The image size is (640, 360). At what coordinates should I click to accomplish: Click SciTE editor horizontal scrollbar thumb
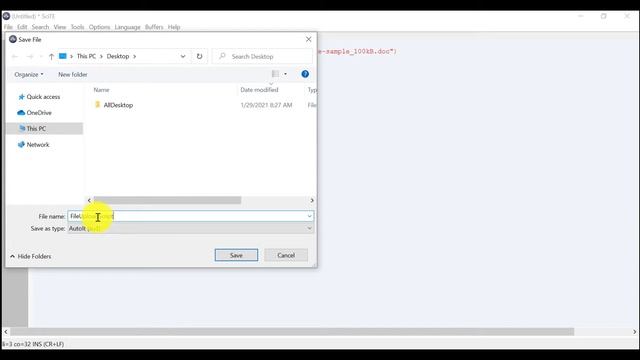292,331
